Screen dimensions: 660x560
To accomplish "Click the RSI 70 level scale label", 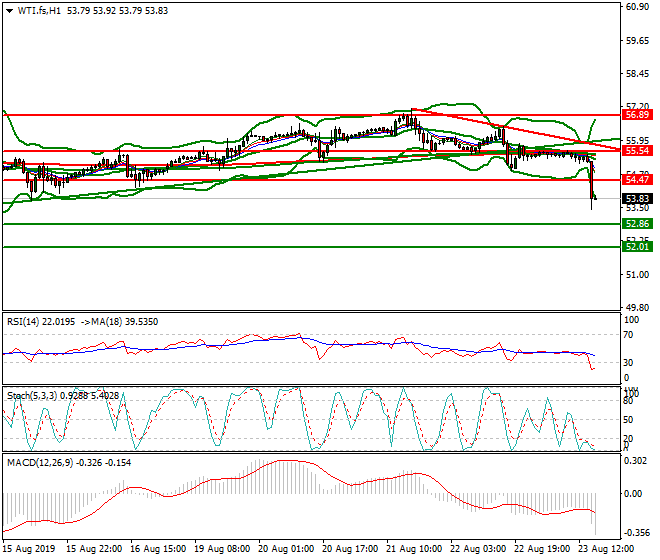I will [x=628, y=335].
